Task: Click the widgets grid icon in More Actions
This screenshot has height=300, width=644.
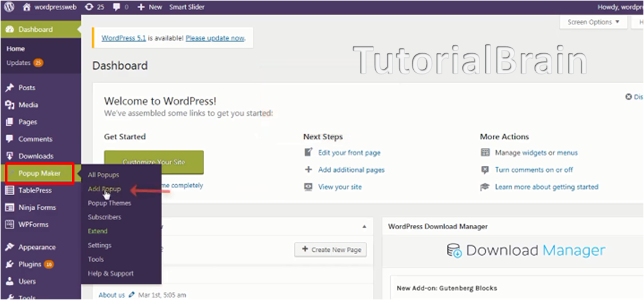Action: point(485,153)
